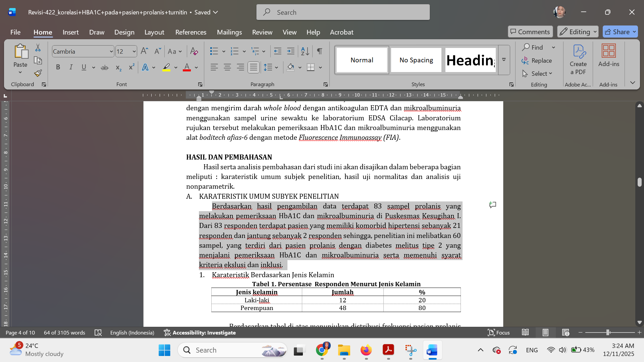Click the Increase Indent icon
The image size is (644, 362).
291,51
